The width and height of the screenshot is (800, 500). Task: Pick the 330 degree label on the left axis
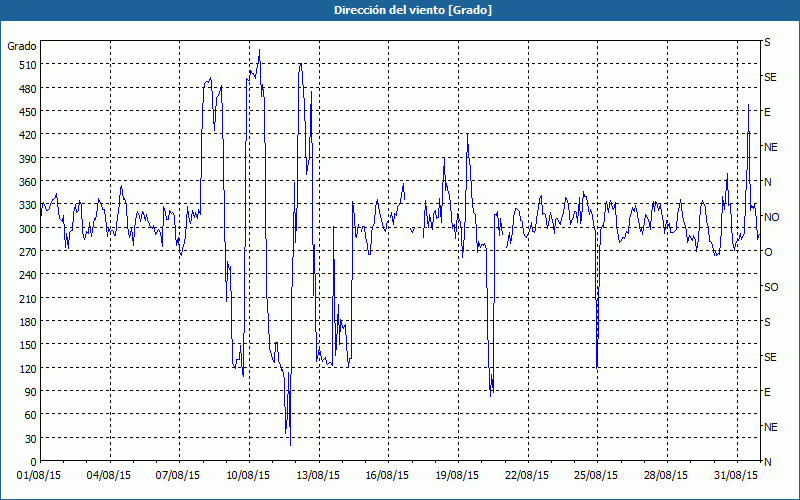point(28,205)
